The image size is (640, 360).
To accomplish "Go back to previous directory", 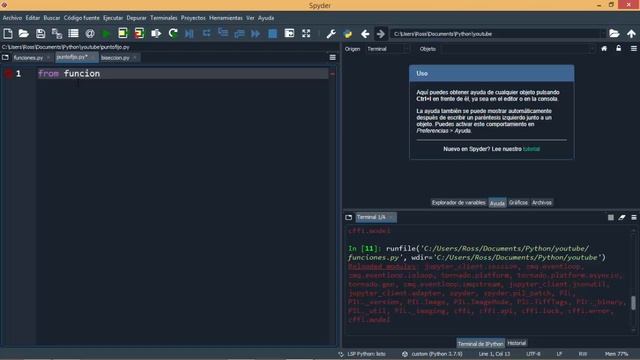I will pos(365,34).
